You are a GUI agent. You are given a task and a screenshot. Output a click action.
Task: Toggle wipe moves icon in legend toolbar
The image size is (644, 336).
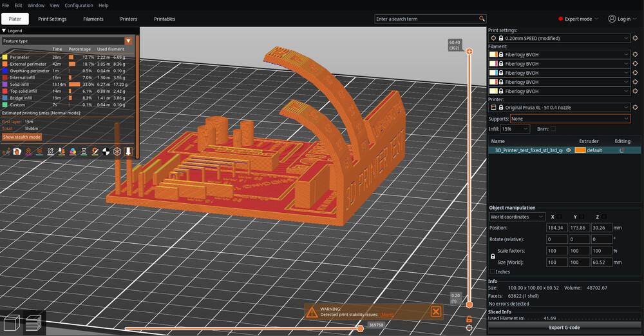(17, 152)
